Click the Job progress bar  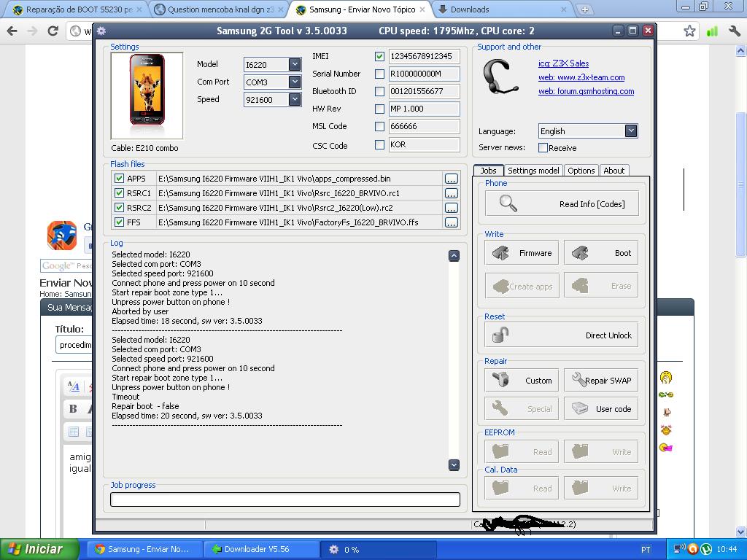click(x=285, y=499)
